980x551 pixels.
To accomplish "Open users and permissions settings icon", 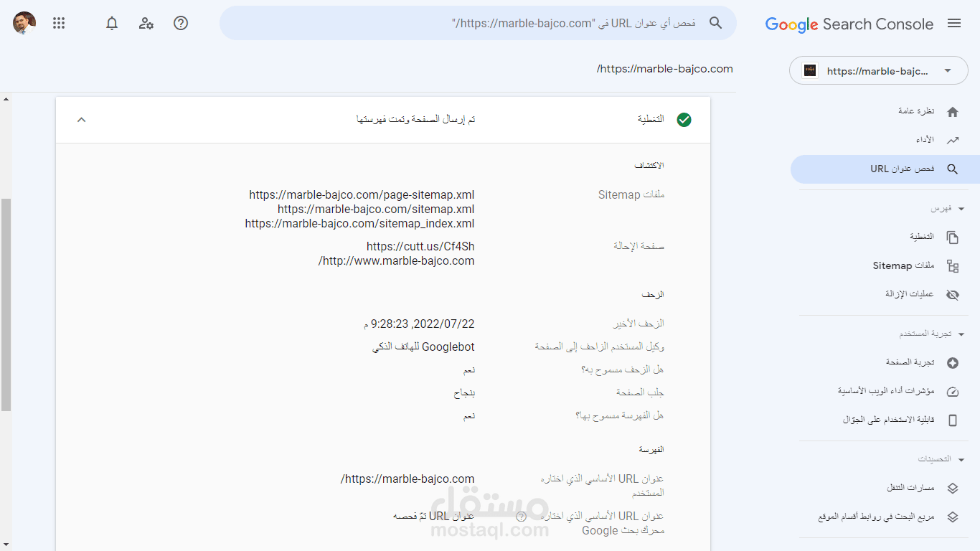I will tap(146, 23).
